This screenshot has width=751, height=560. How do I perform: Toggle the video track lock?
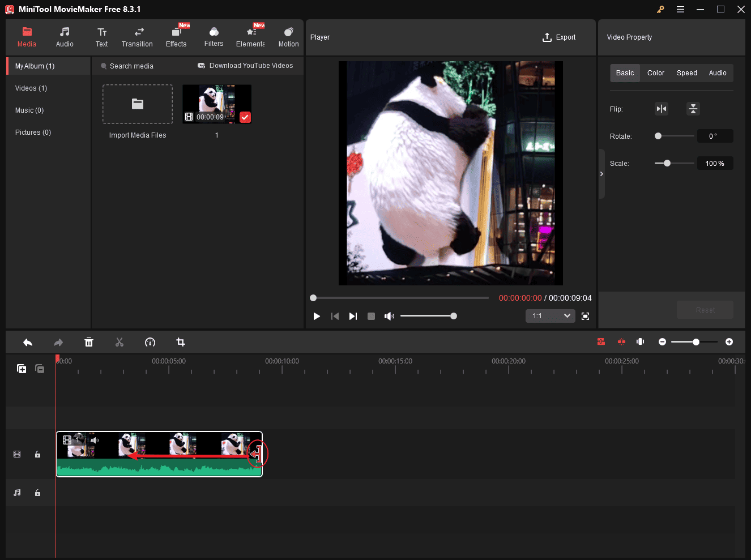click(x=37, y=454)
